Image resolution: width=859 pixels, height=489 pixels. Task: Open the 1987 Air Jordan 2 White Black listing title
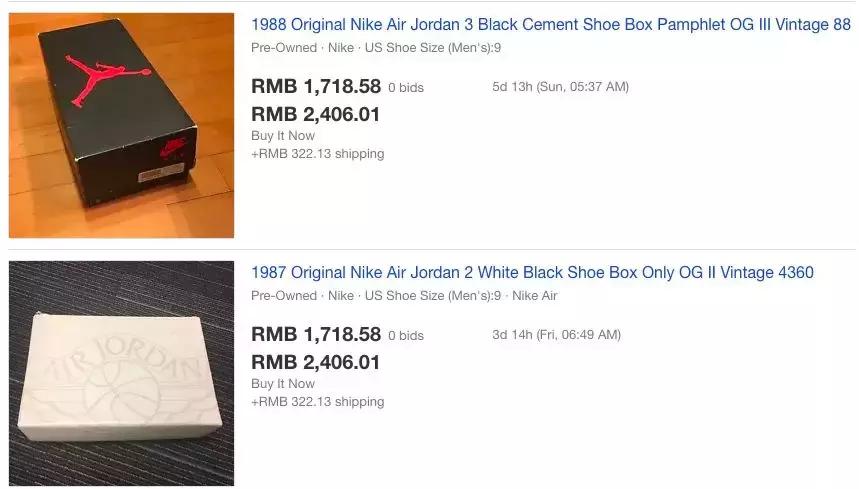tap(532, 273)
